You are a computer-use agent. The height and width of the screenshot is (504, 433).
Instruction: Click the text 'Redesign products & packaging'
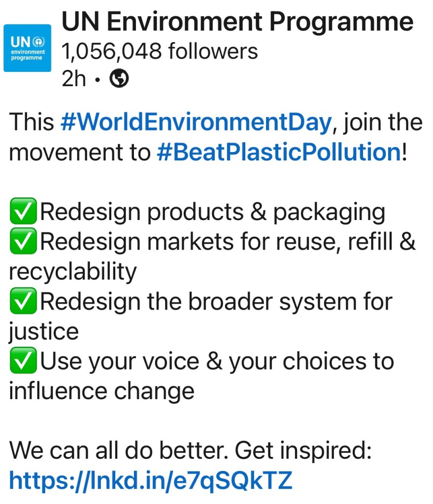(x=213, y=213)
